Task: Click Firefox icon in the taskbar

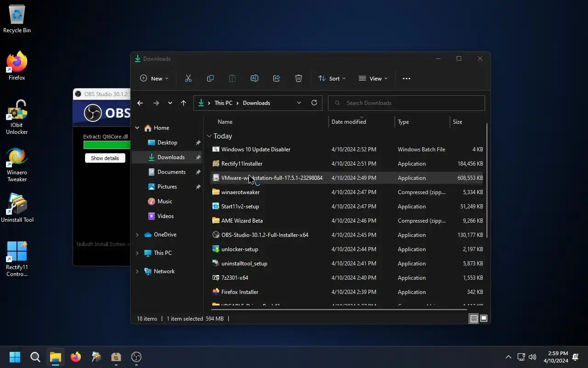Action: pos(76,357)
